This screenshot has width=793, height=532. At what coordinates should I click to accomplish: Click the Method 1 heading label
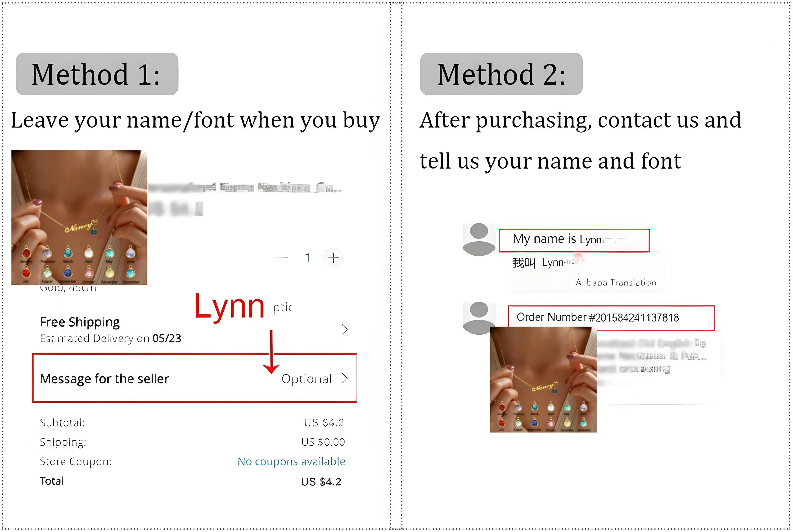click(x=97, y=74)
